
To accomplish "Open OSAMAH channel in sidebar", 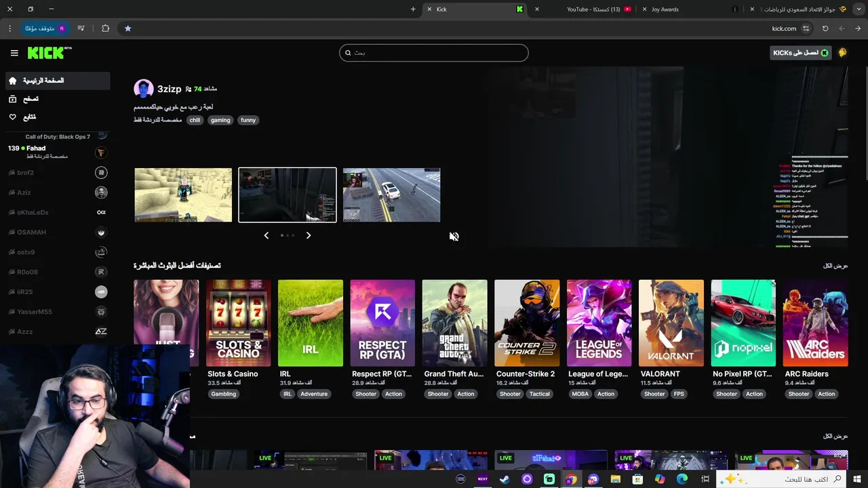I will pyautogui.click(x=57, y=232).
